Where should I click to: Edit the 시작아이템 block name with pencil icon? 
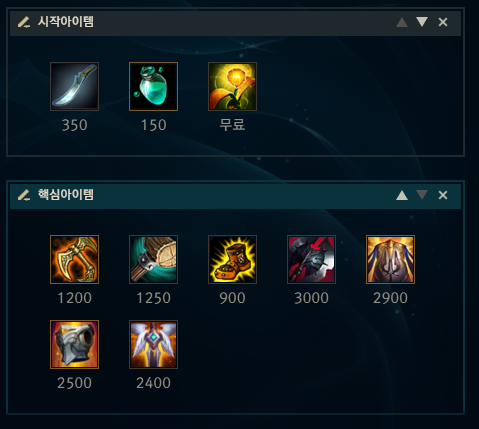[x=24, y=22]
